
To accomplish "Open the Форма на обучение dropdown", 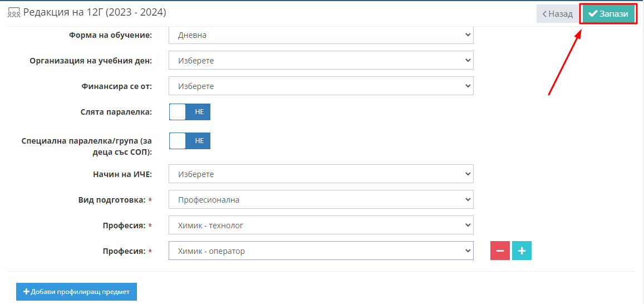I will pos(321,35).
